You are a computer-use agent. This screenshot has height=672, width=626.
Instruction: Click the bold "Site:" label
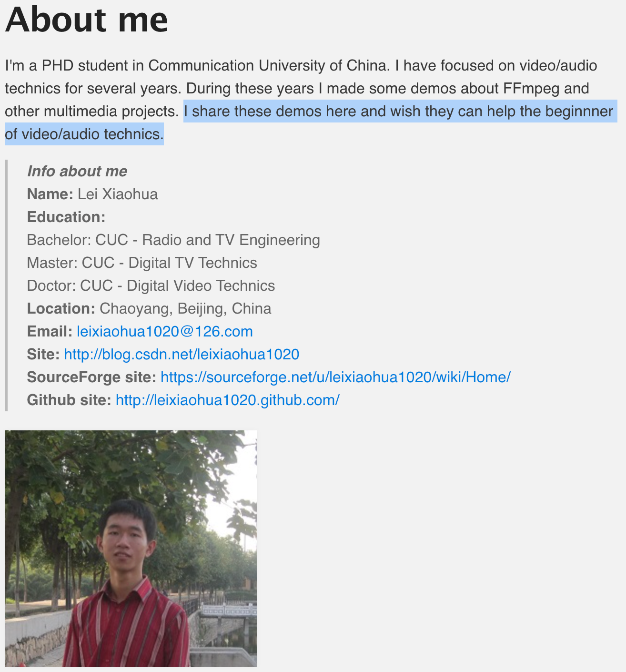(x=43, y=354)
